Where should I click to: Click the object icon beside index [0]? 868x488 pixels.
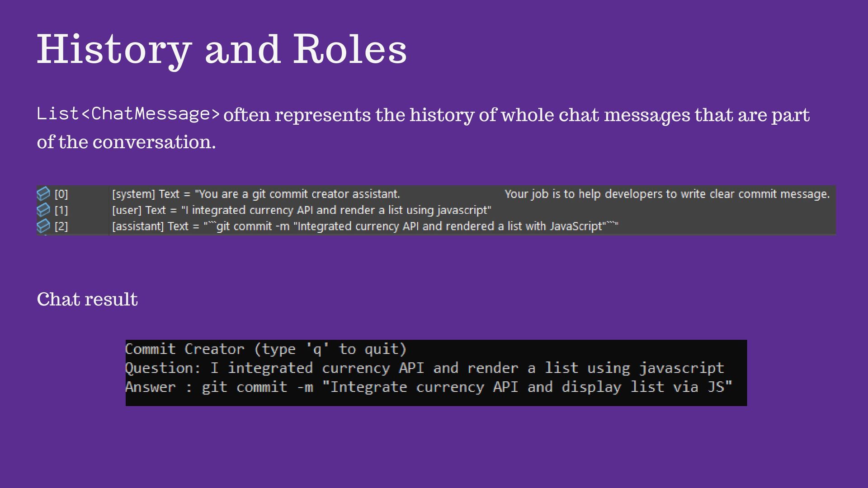coord(43,194)
